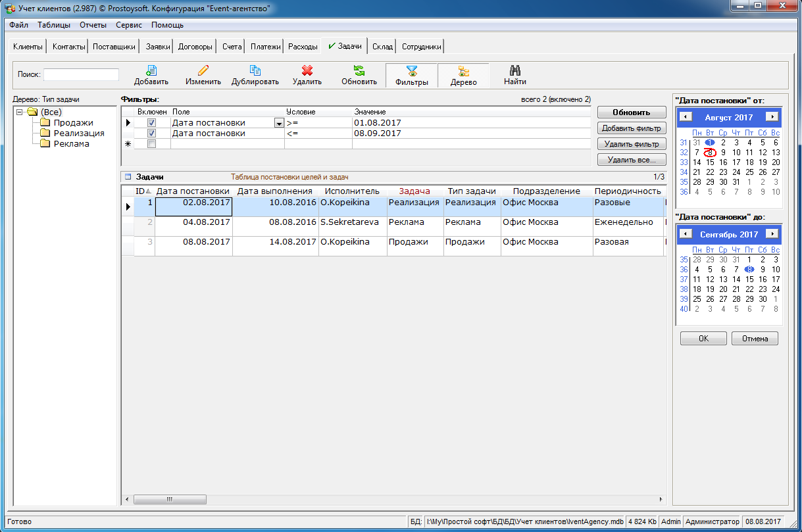Open the Отчеты menu

tap(93, 25)
